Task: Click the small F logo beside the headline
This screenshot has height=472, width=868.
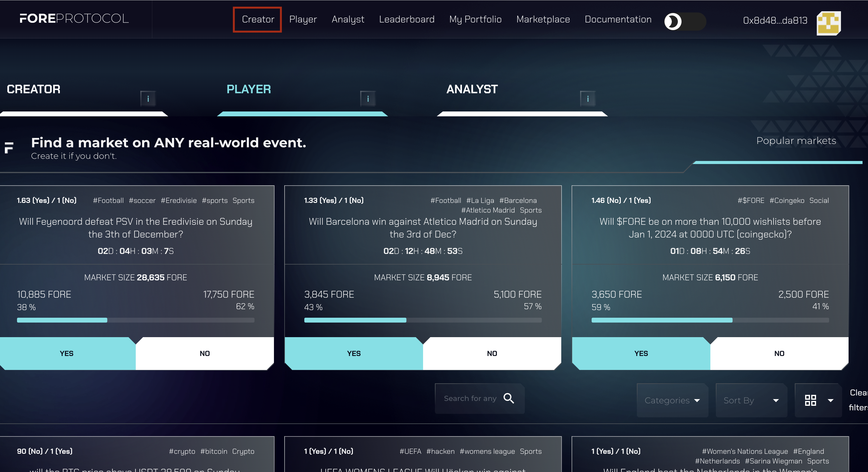Action: pos(9,148)
